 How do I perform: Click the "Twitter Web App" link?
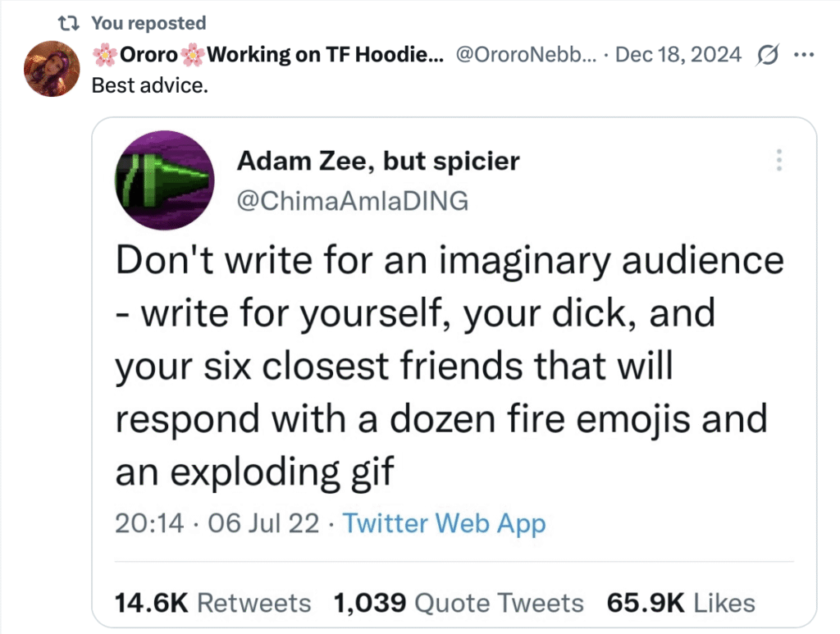(444, 522)
